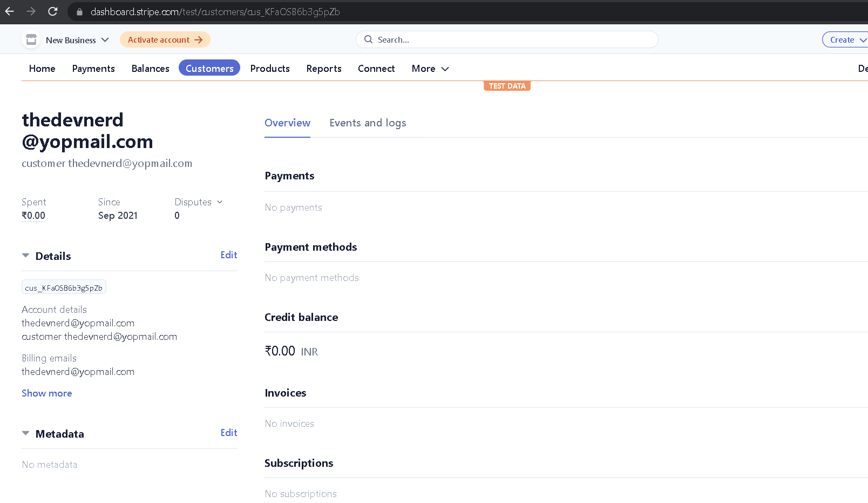Select the Customers navigation item
868x503 pixels.
209,68
